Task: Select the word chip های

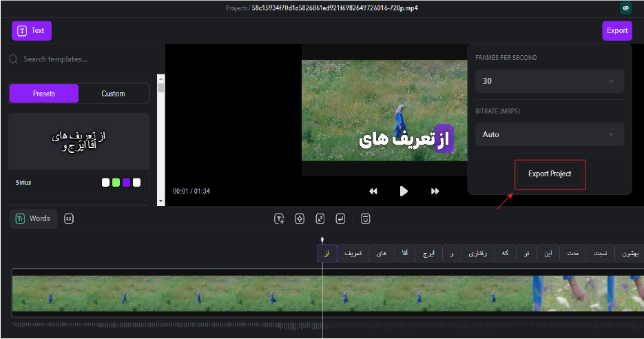Action: pos(382,253)
